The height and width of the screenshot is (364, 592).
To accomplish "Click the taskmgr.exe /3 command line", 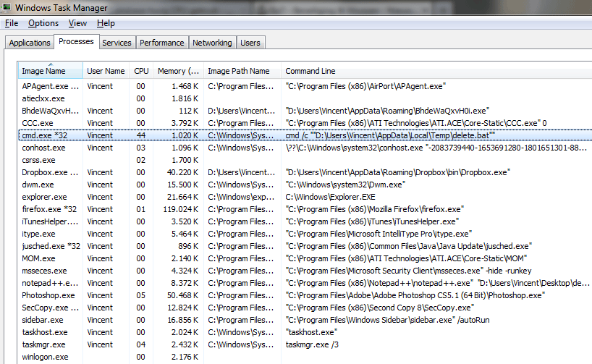I will 312,344.
